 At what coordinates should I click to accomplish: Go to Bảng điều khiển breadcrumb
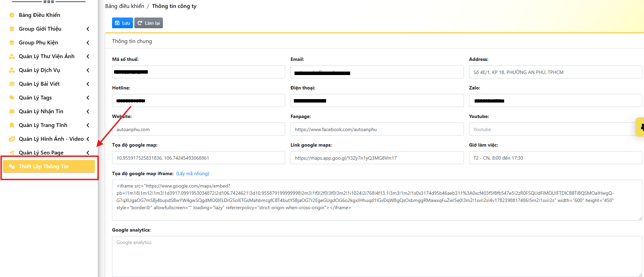[125, 6]
